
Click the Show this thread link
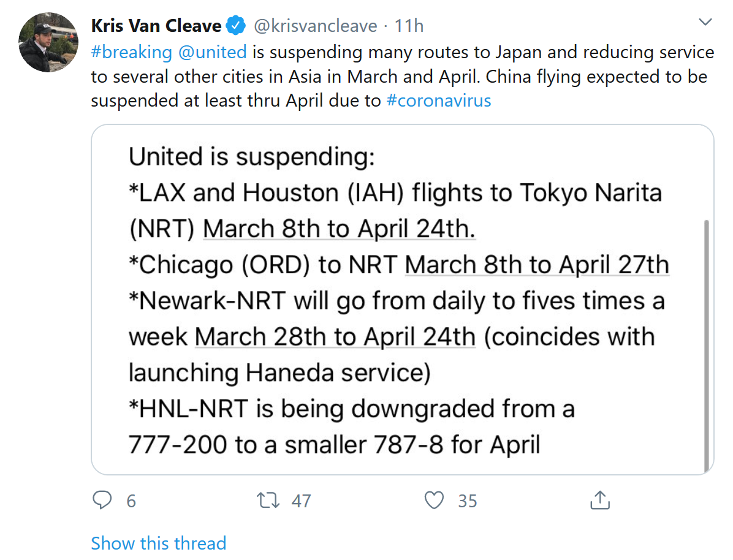(x=158, y=543)
